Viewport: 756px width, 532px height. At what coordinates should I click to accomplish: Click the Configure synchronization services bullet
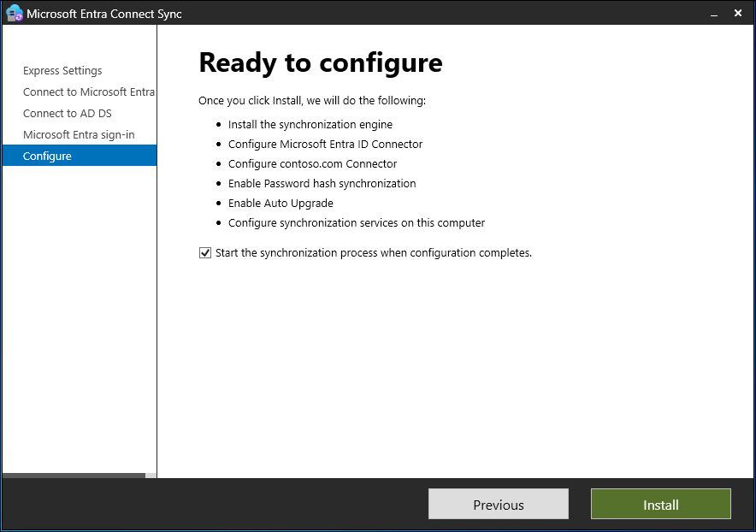[x=357, y=222]
